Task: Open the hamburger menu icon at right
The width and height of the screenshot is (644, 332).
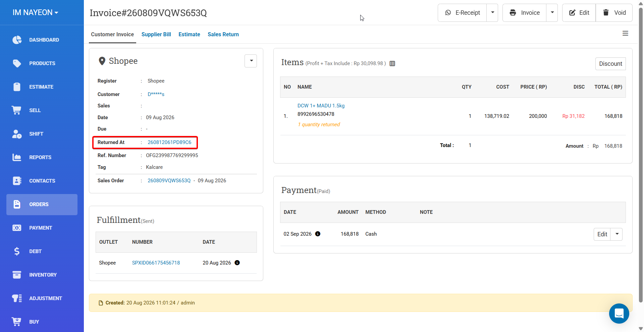Action: point(625,33)
